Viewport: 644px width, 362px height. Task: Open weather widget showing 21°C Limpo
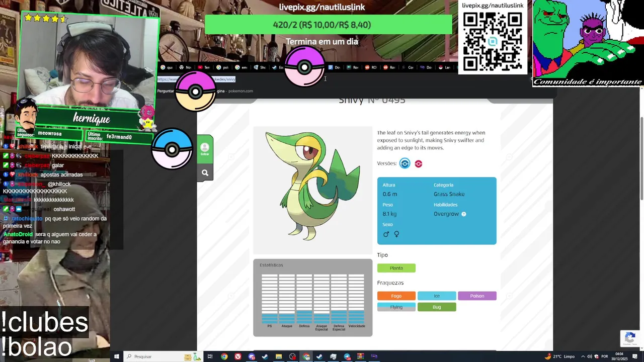coord(560,356)
